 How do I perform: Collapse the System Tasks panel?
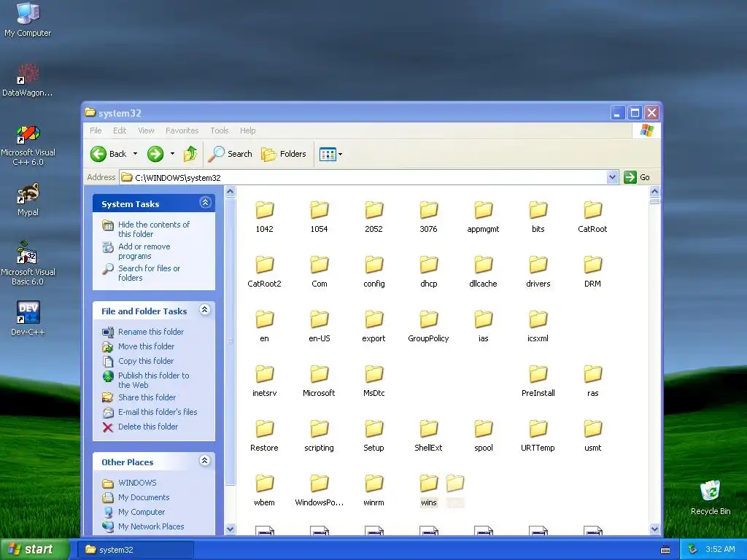[x=205, y=203]
